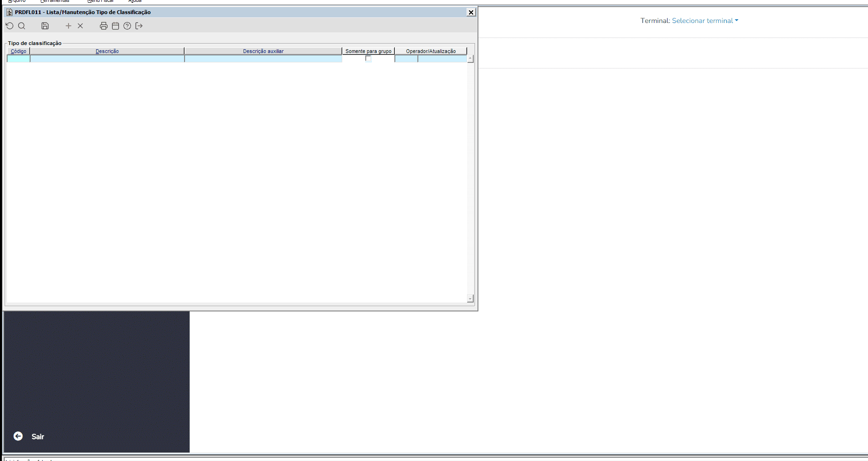868x461 pixels.
Task: Click the search magnifier icon
Action: click(22, 26)
